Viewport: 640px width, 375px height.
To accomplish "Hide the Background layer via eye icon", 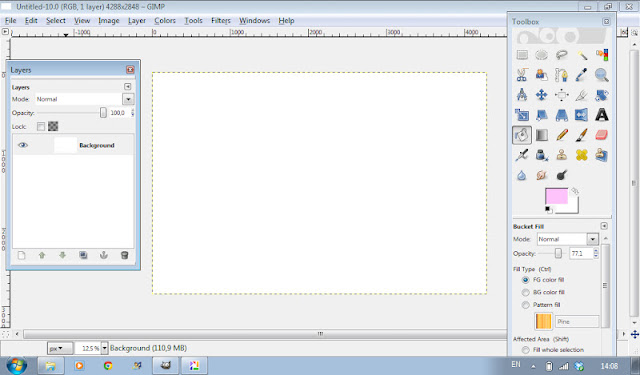I will coord(23,145).
